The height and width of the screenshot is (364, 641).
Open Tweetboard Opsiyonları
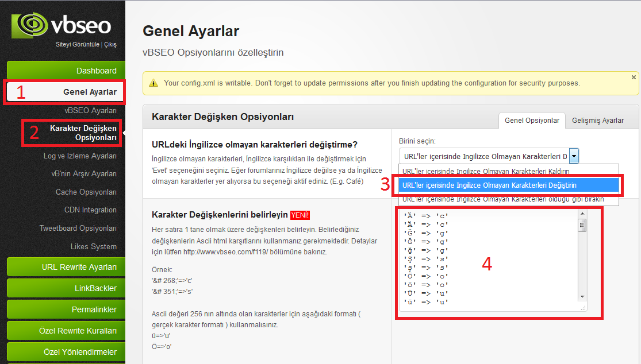pyautogui.click(x=78, y=228)
